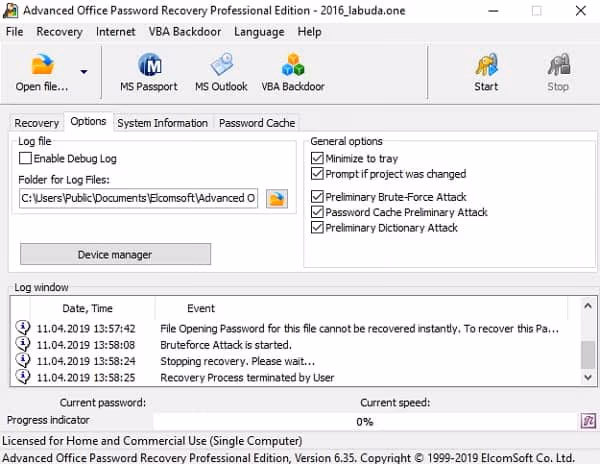Click the Date, Time column header
Image resolution: width=600 pixels, height=464 pixels.
point(87,308)
